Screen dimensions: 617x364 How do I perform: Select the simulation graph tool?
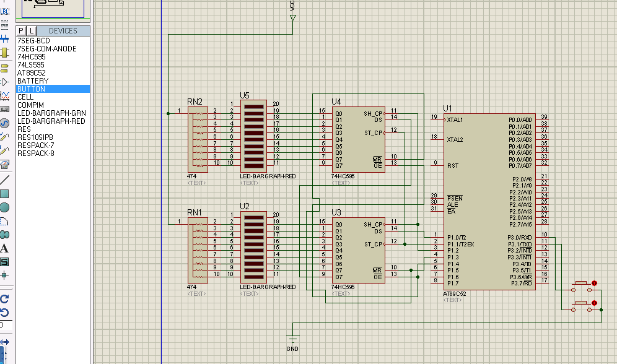(4, 95)
